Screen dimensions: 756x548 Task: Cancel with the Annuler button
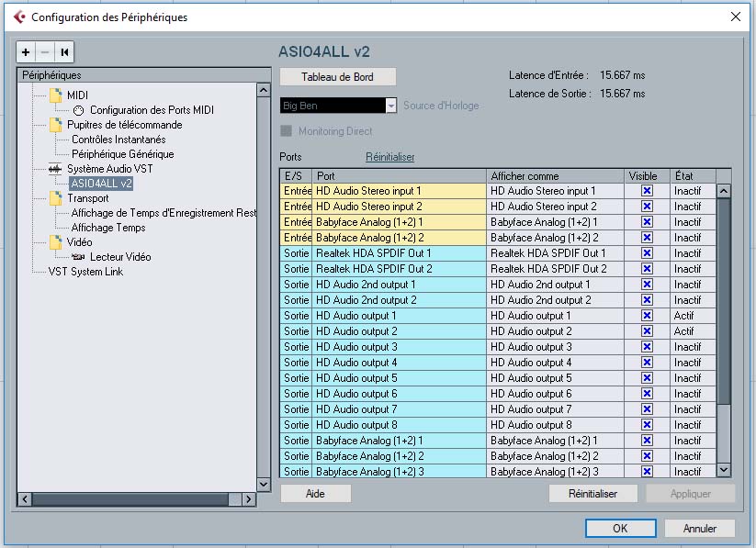[x=700, y=528]
